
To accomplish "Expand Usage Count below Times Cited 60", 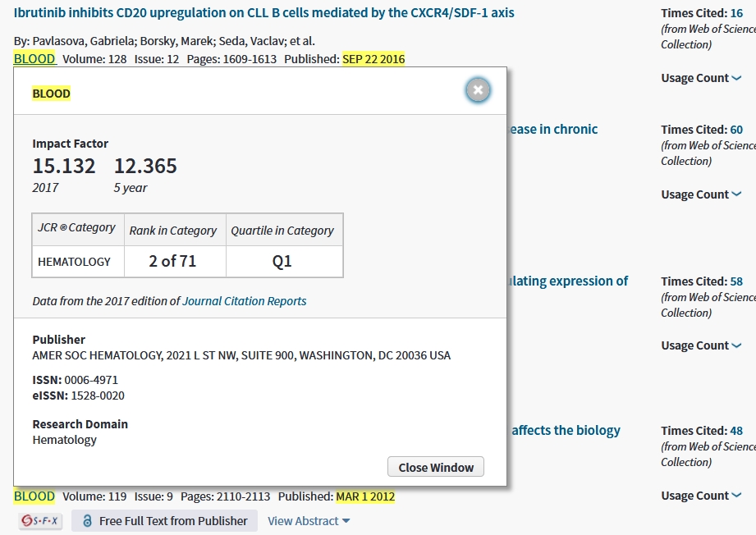I will (x=701, y=194).
